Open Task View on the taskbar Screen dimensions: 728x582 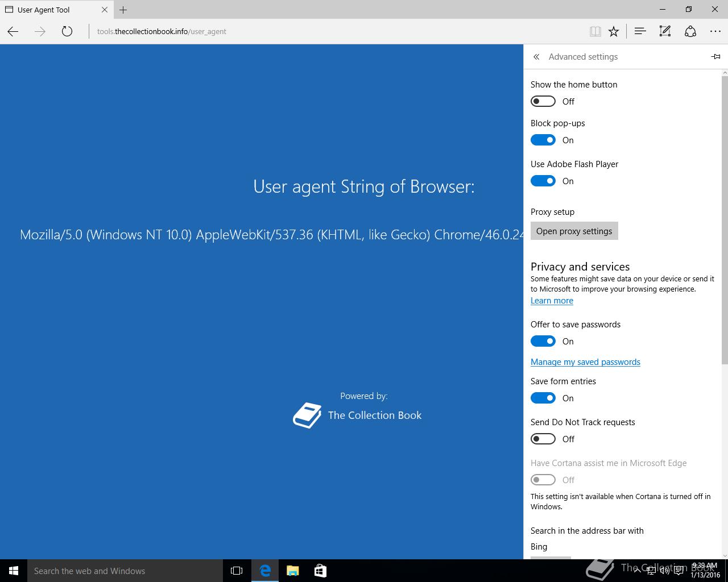pyautogui.click(x=237, y=571)
